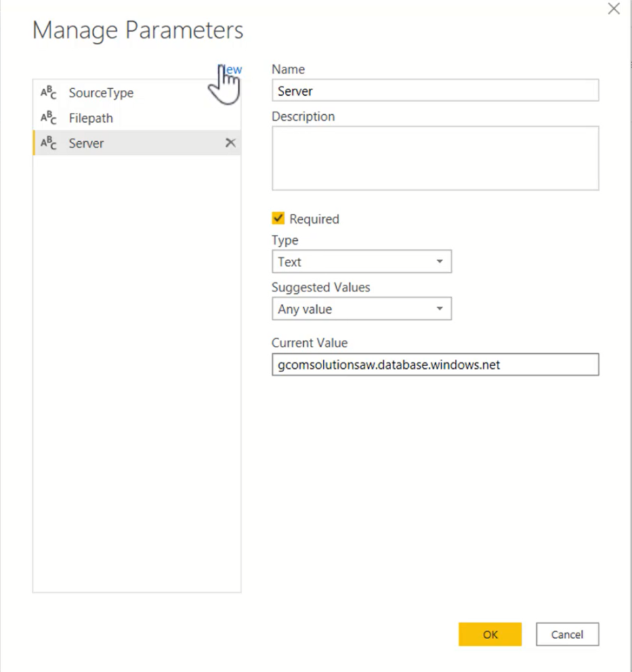This screenshot has width=632, height=672.
Task: Click the Any value combo box arrow
Action: [440, 308]
